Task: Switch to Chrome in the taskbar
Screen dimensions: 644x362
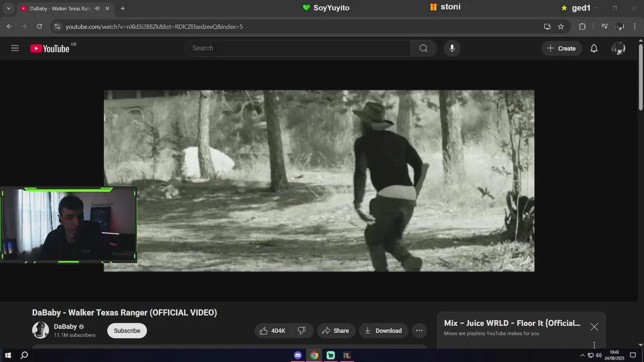Action: [x=314, y=355]
